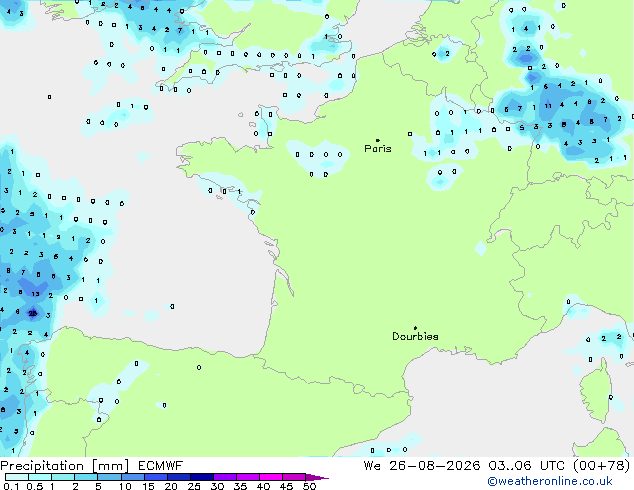Click the '30' legend scale label
This screenshot has height=490, width=634.
[217, 486]
